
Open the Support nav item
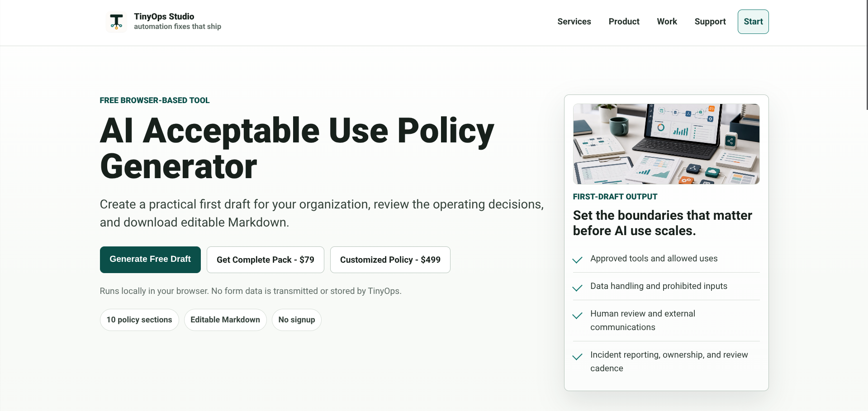click(x=710, y=22)
